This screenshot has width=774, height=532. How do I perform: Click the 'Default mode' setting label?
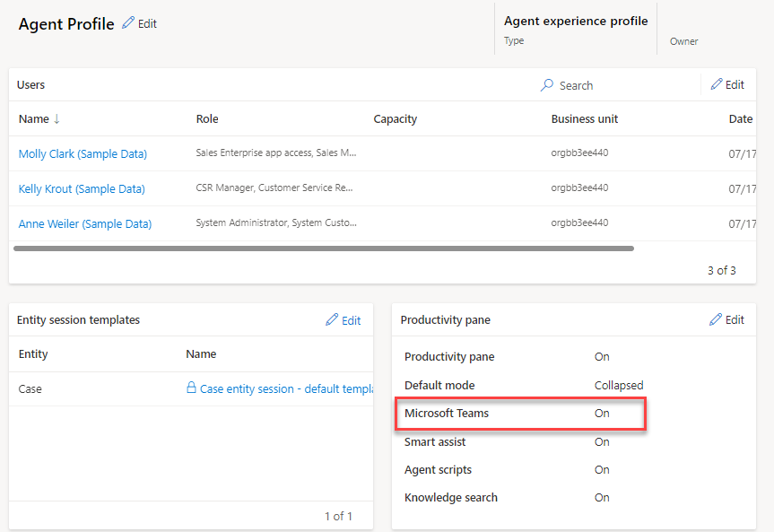pos(439,385)
